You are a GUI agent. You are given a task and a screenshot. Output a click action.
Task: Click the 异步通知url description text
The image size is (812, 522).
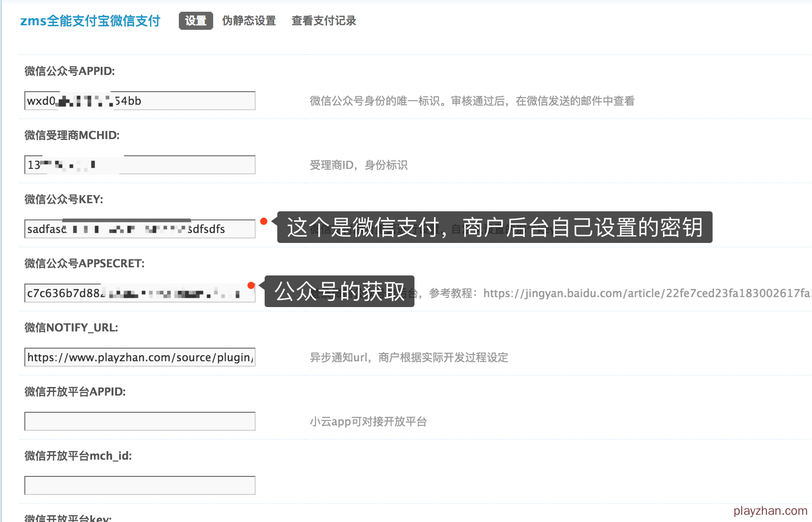tap(409, 358)
